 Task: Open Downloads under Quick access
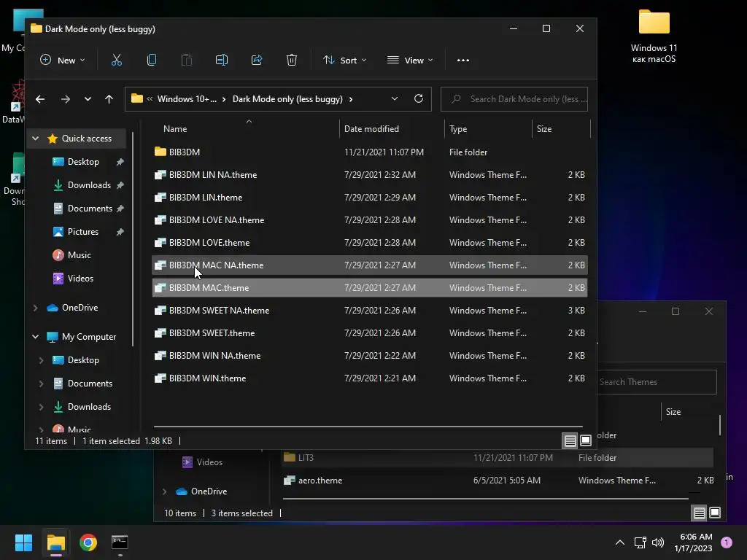tap(89, 185)
